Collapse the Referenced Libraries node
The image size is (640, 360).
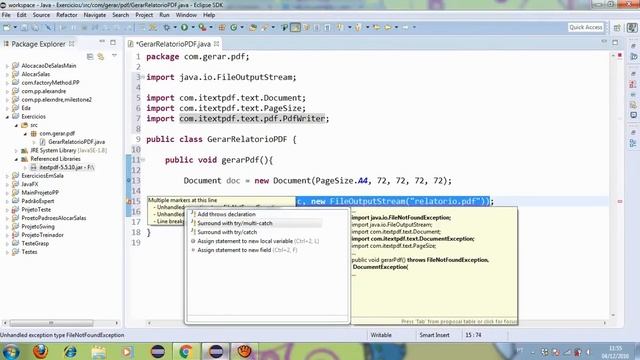(x=16, y=159)
